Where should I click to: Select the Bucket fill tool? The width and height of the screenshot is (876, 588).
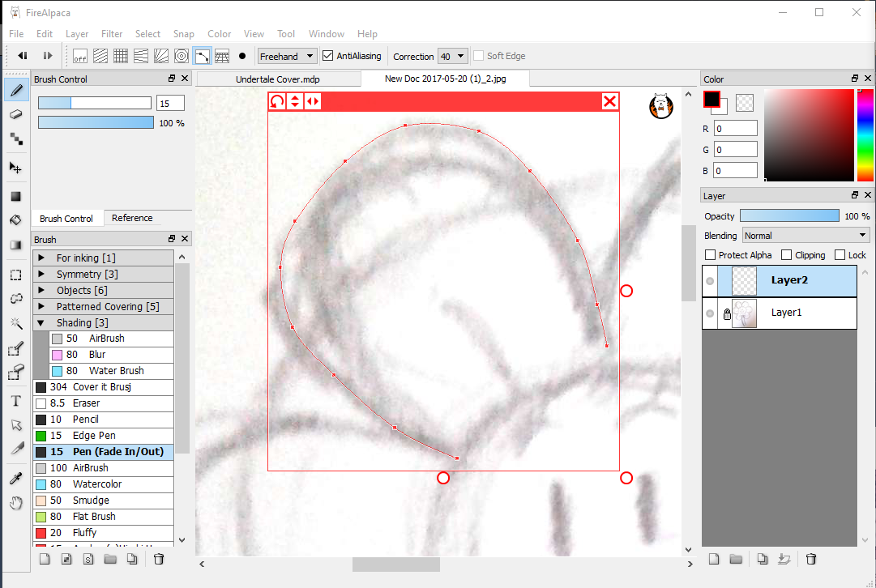(x=15, y=220)
